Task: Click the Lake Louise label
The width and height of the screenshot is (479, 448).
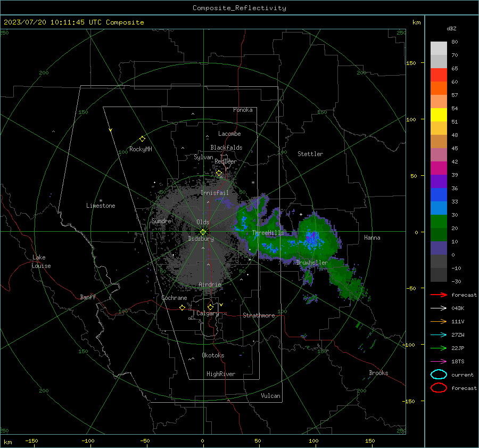Action: 41,262
